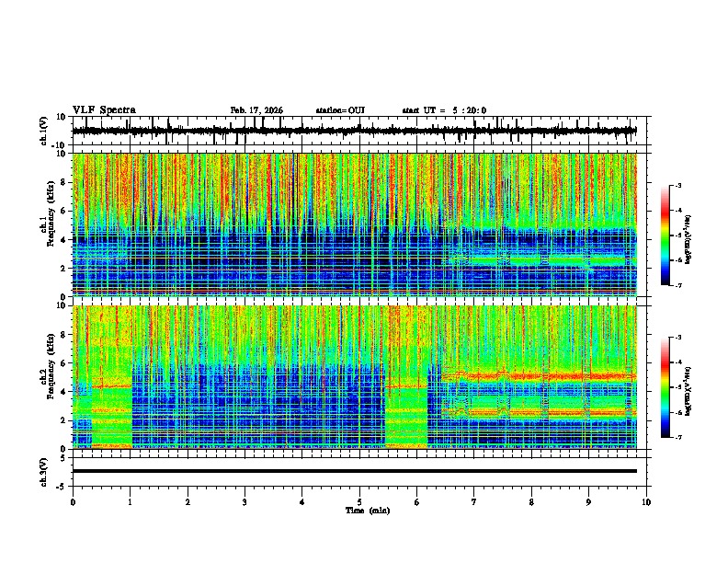
Task: Click the time axis tick label "5"
Action: [359, 502]
